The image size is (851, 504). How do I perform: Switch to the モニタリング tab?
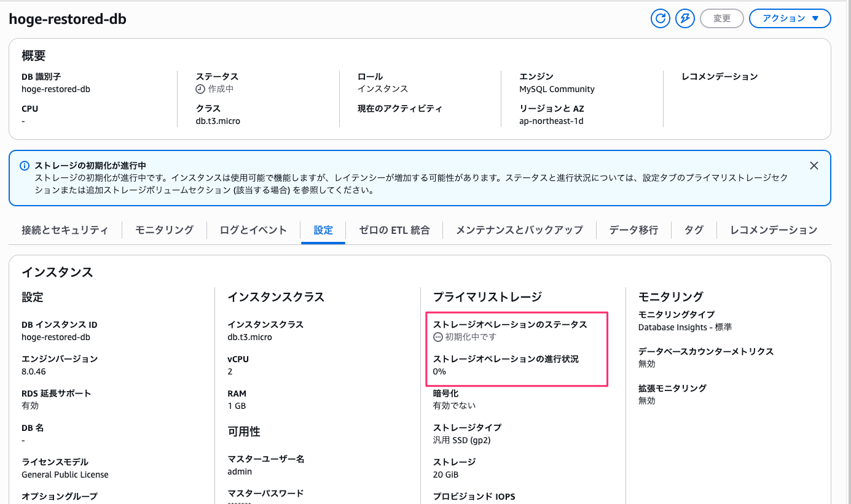[164, 230]
